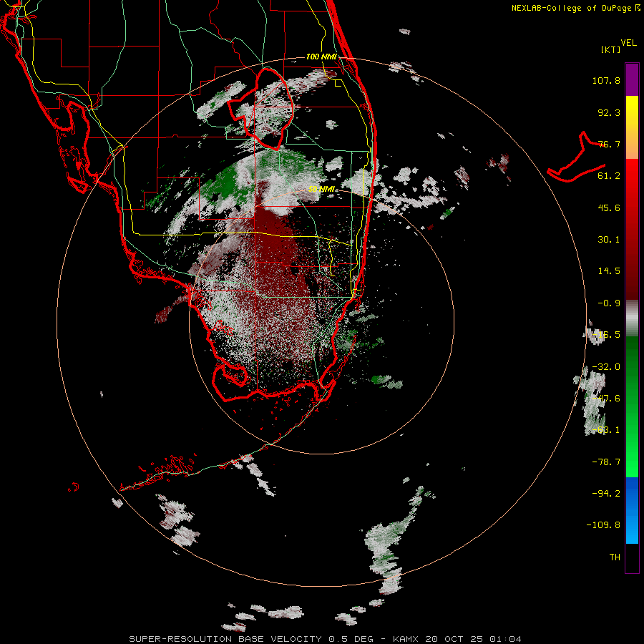Viewport: 644px width, 644px height.
Task: Click the 30.1 legend value
Action: click(609, 240)
